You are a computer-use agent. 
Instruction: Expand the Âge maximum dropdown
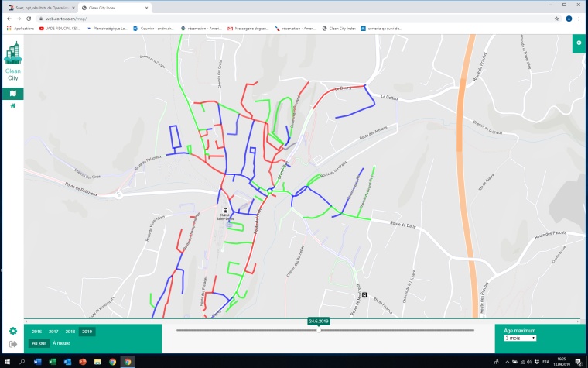[519, 338]
